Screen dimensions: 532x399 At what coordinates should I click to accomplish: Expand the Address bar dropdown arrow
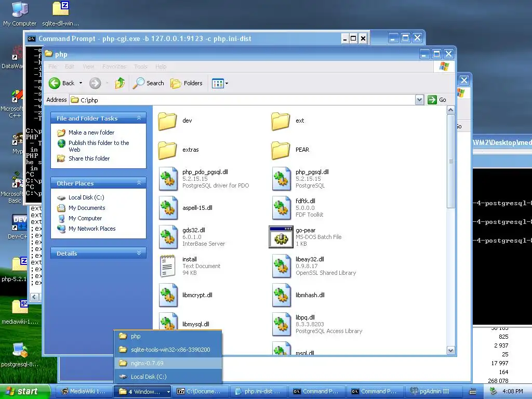coord(419,100)
